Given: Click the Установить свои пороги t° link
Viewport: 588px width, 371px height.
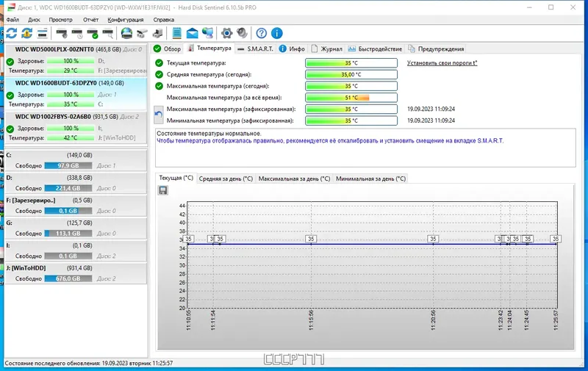Looking at the screenshot, I should click(x=442, y=63).
